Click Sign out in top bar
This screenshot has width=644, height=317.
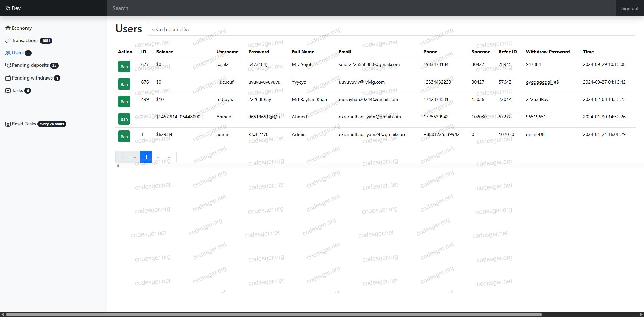(x=630, y=8)
